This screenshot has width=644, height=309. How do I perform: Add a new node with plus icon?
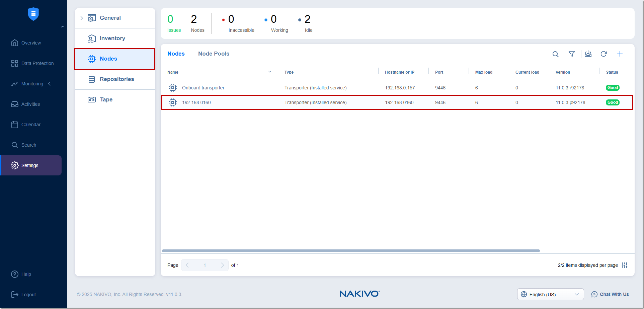click(x=620, y=54)
